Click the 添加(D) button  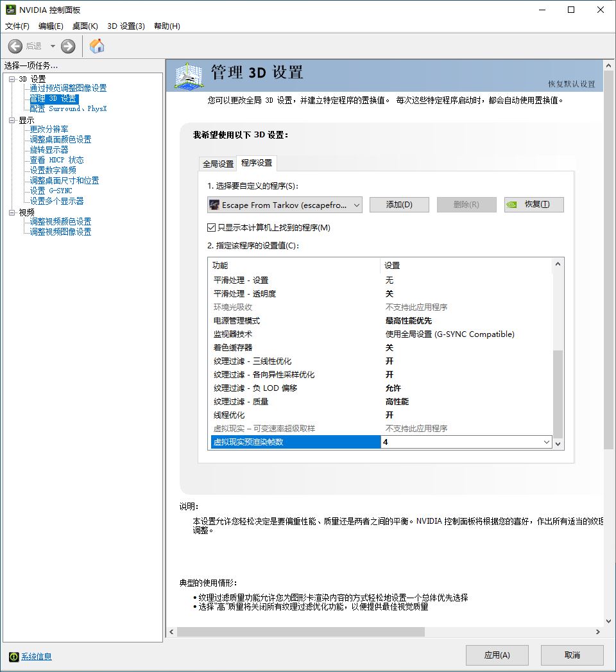(399, 205)
